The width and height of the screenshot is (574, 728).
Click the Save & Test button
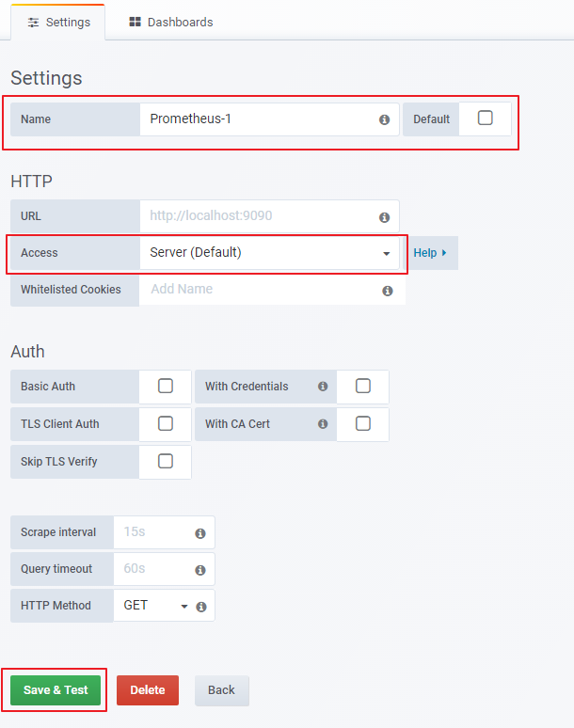pos(56,690)
